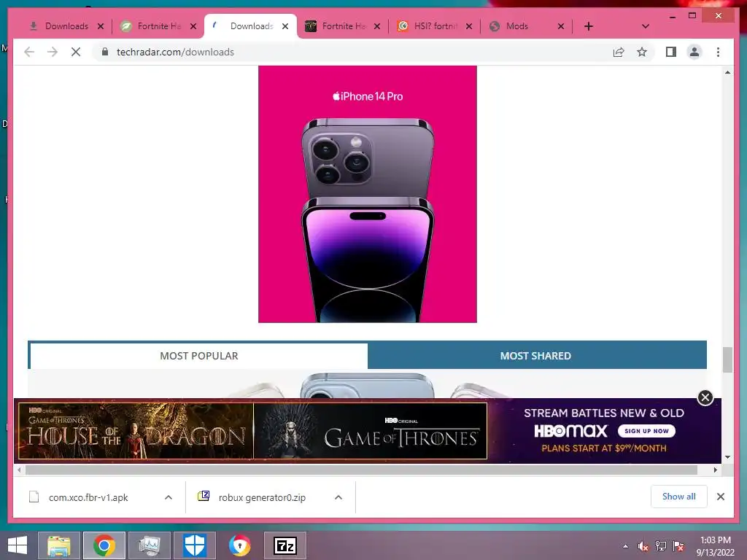
Task: Expand the tab search dropdown arrow
Action: tap(645, 26)
